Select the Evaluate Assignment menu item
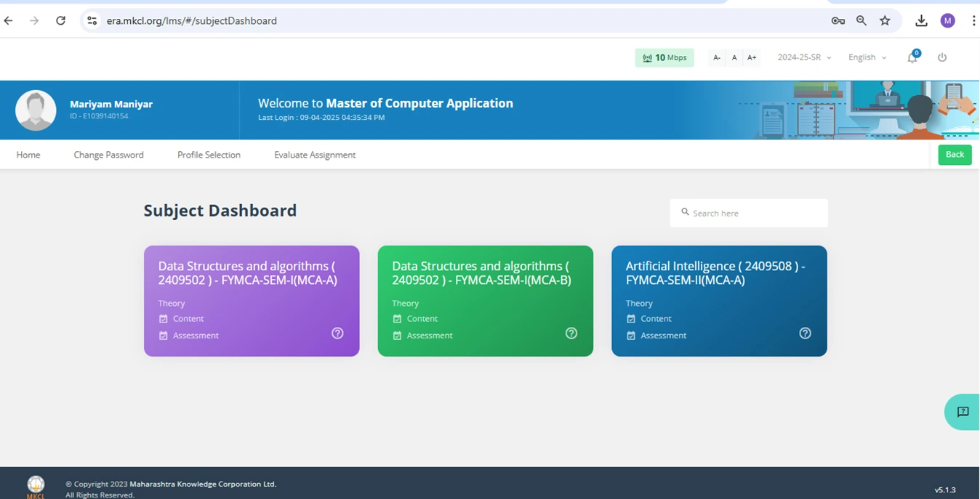The height and width of the screenshot is (499, 980). pyautogui.click(x=315, y=155)
